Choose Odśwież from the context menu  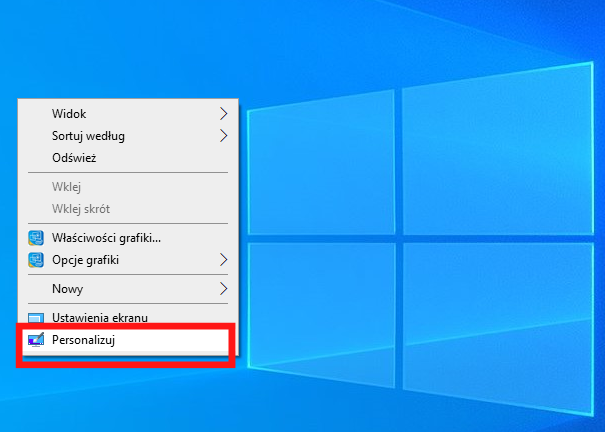(x=128, y=158)
